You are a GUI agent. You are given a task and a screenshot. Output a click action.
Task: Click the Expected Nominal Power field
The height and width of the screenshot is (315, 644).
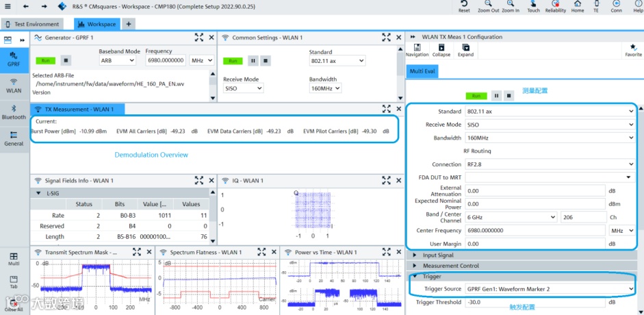pyautogui.click(x=534, y=203)
